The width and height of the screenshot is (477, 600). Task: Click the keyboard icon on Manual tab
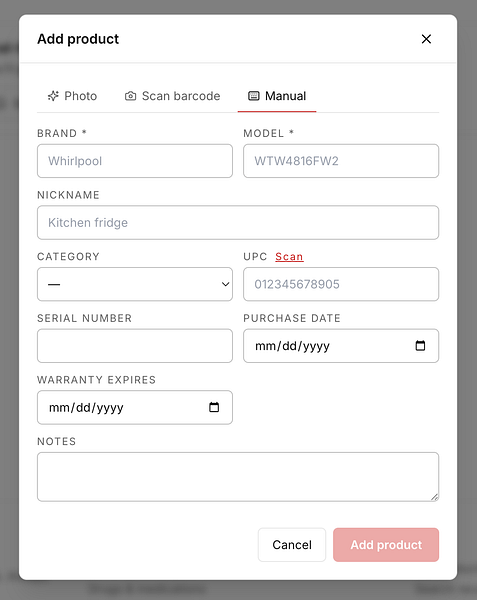[254, 96]
